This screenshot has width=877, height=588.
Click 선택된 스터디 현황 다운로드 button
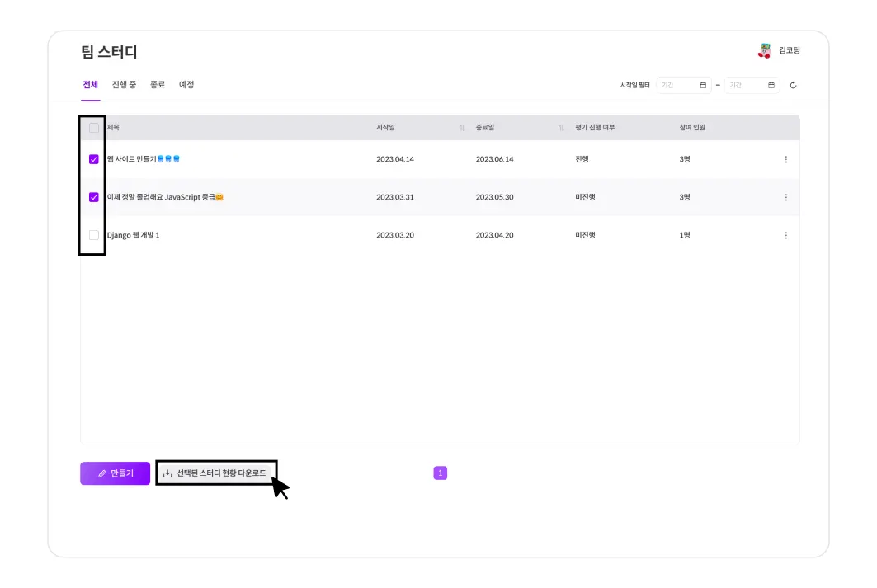click(x=215, y=473)
